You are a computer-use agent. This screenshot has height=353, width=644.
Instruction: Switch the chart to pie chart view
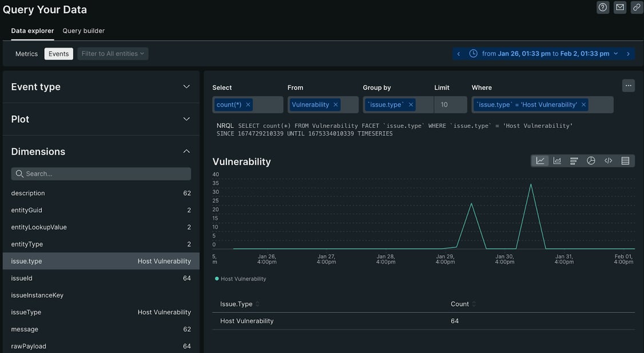pos(591,160)
